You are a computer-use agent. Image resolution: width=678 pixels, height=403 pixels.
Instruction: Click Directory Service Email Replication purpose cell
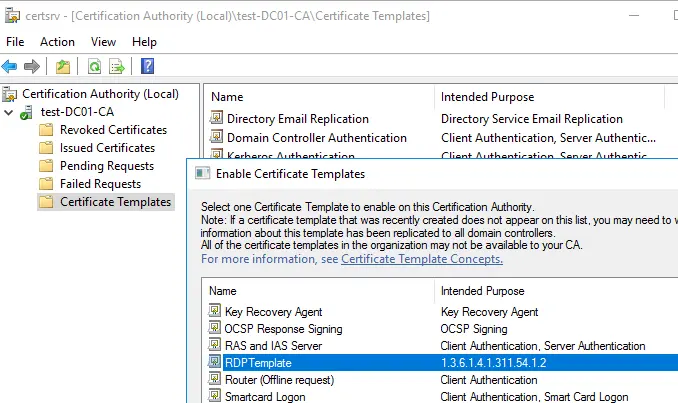pos(532,119)
